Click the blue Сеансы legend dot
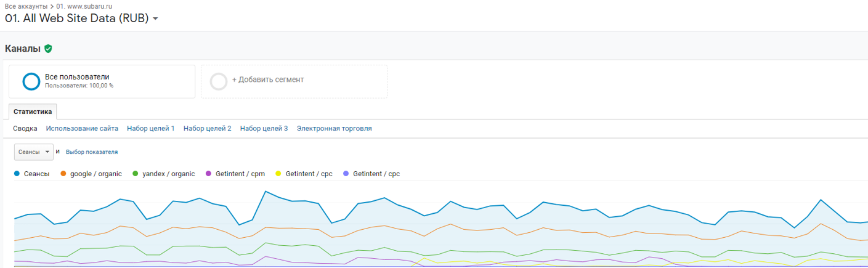 (17, 174)
